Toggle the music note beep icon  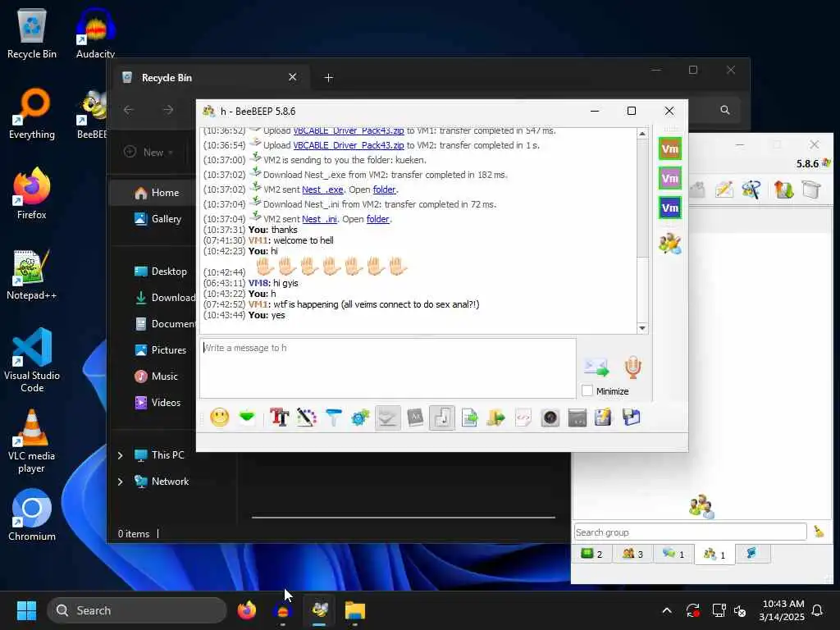coord(442,418)
